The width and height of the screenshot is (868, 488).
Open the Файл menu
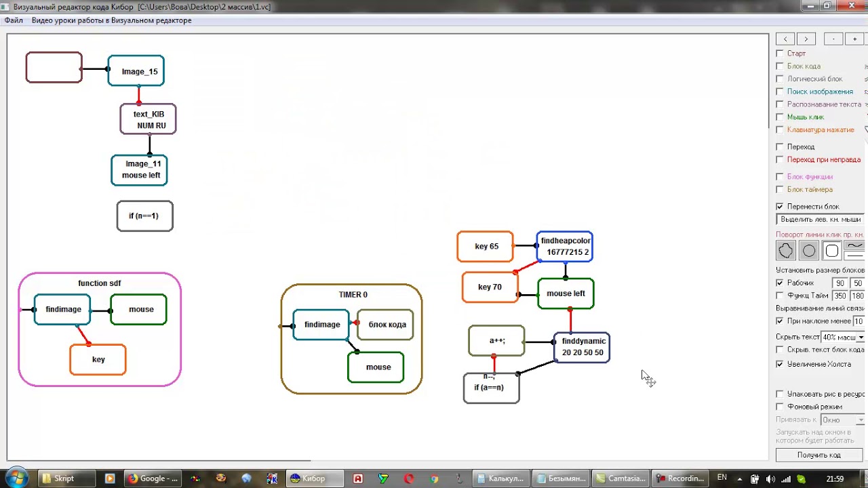[14, 20]
